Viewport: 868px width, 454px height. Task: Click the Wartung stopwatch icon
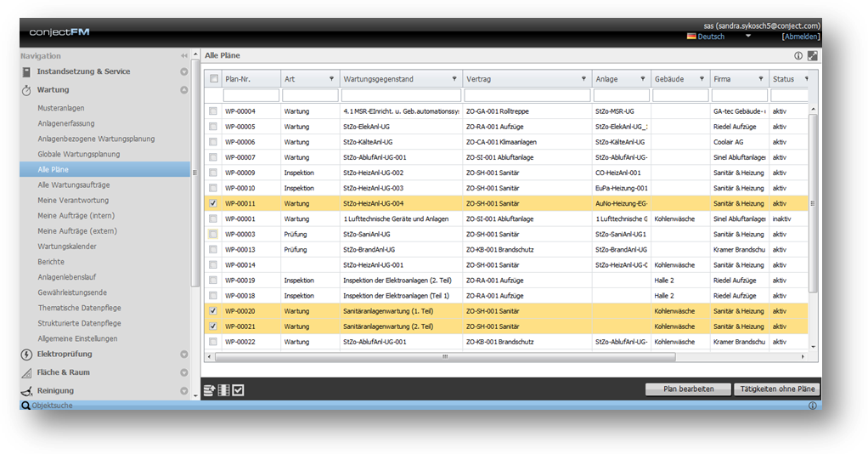point(26,90)
